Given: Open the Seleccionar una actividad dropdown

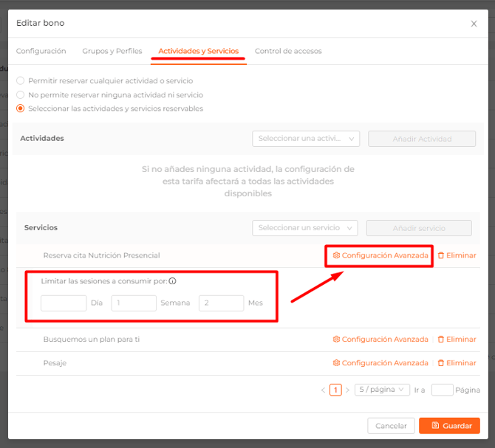Looking at the screenshot, I should point(305,139).
